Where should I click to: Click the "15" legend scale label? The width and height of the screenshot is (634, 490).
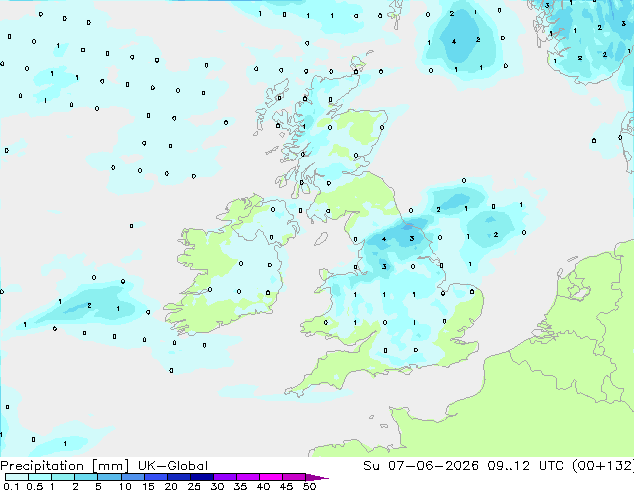pyautogui.click(x=148, y=486)
